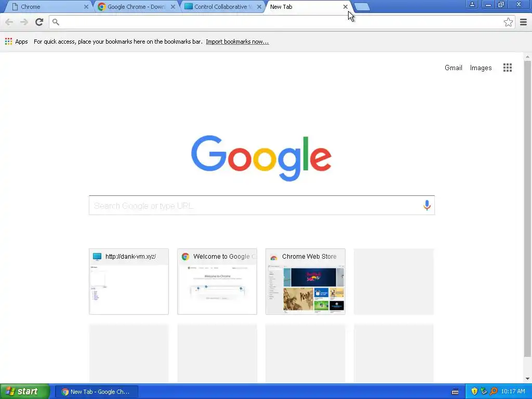Open the dank-vm.xyz thumbnail
This screenshot has height=399, width=532.
[x=129, y=282]
